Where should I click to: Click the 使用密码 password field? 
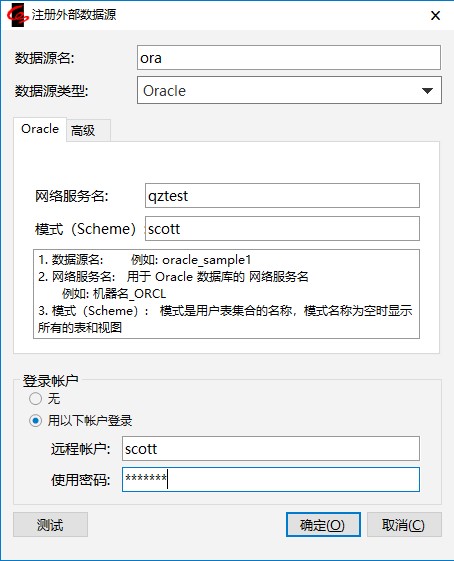pyautogui.click(x=271, y=479)
